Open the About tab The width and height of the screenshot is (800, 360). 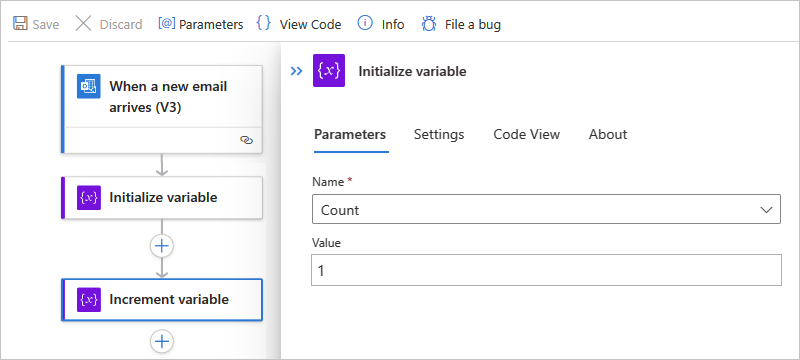point(608,135)
